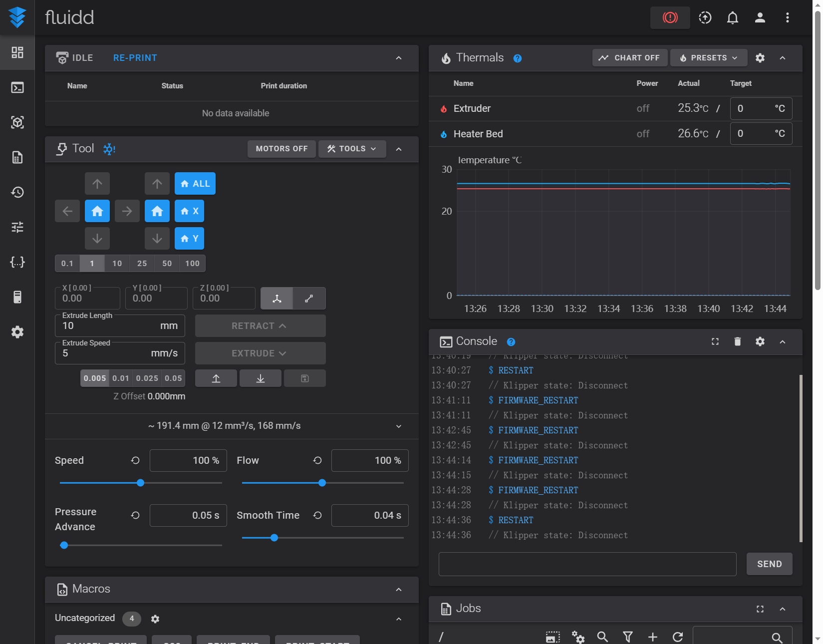Collapse the Jobs card
The image size is (823, 644).
[782, 609]
